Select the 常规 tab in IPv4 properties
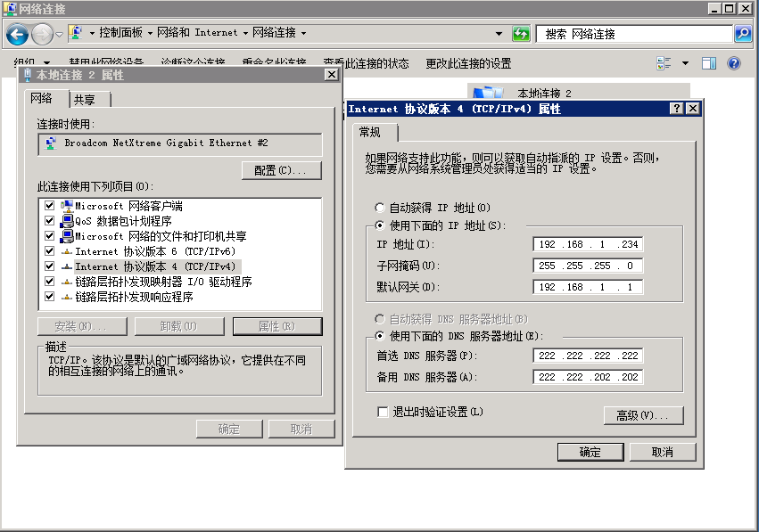The height and width of the screenshot is (532, 759). tap(369, 132)
